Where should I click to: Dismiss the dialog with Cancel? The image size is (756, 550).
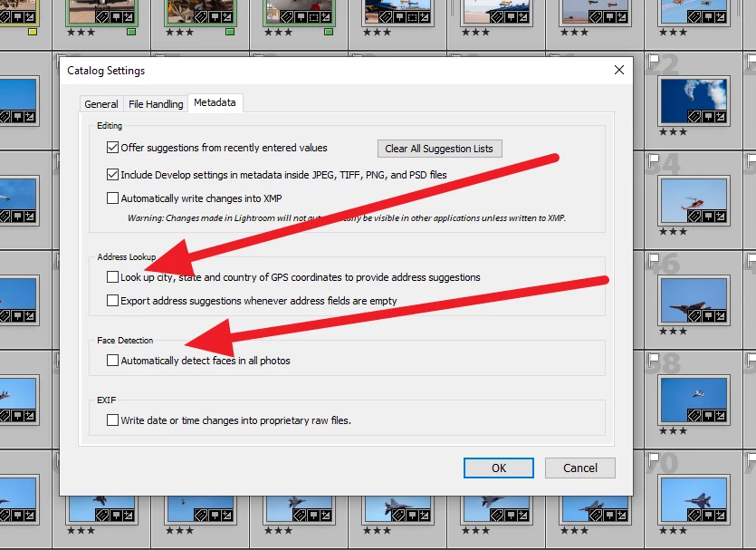[x=580, y=468]
